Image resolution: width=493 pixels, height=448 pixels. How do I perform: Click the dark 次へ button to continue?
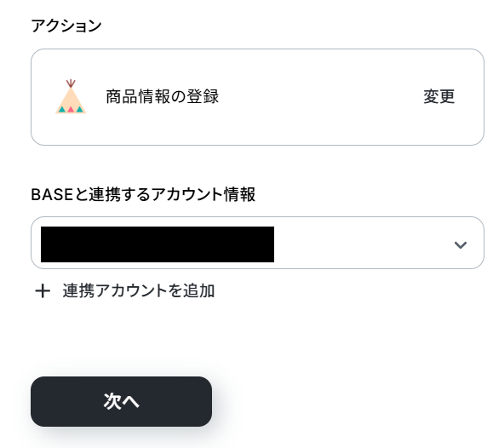(121, 401)
